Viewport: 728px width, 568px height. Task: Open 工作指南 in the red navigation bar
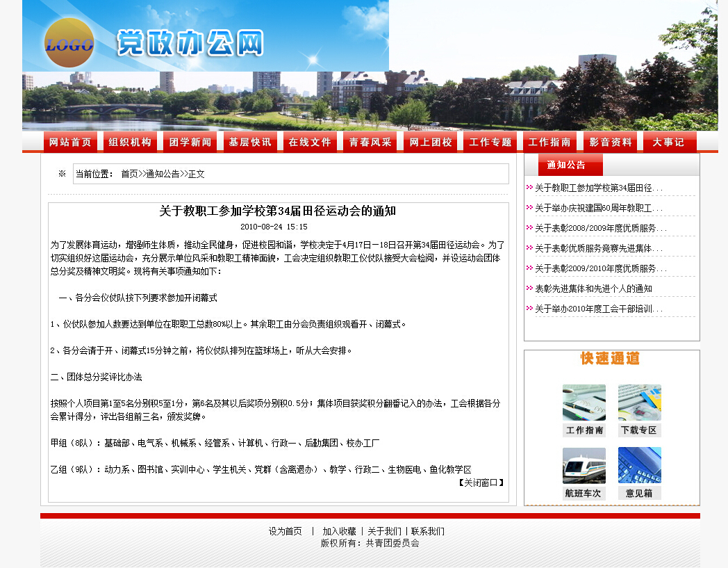click(x=549, y=142)
